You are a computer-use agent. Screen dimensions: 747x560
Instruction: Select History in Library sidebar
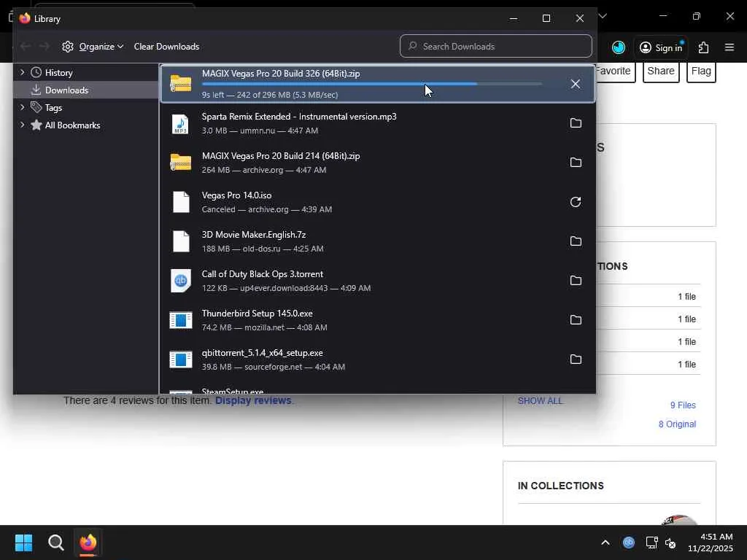pos(58,73)
